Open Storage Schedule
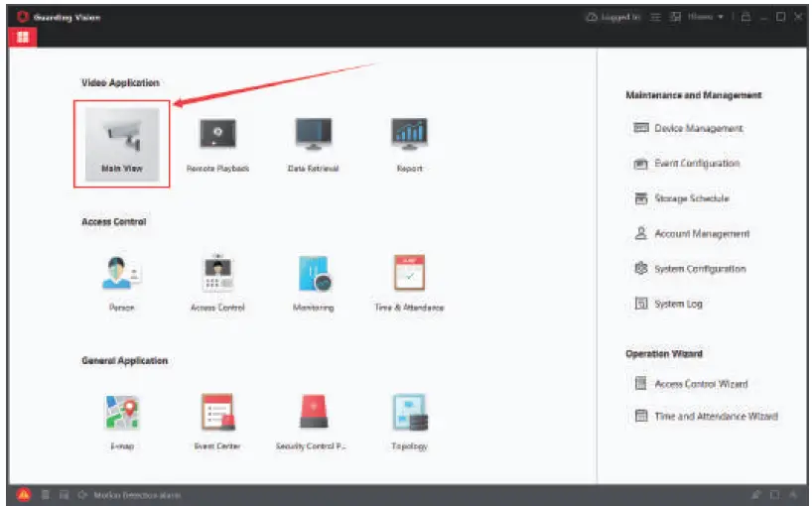 682,198
